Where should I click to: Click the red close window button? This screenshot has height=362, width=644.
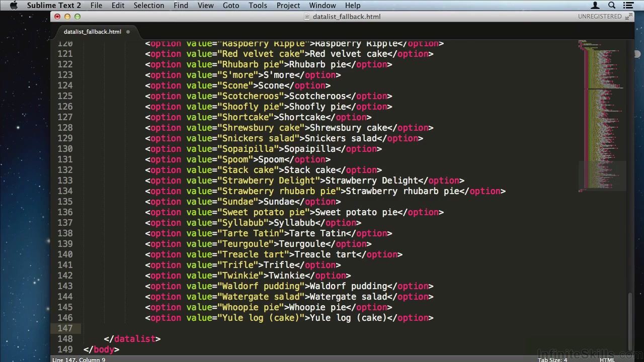(x=57, y=17)
